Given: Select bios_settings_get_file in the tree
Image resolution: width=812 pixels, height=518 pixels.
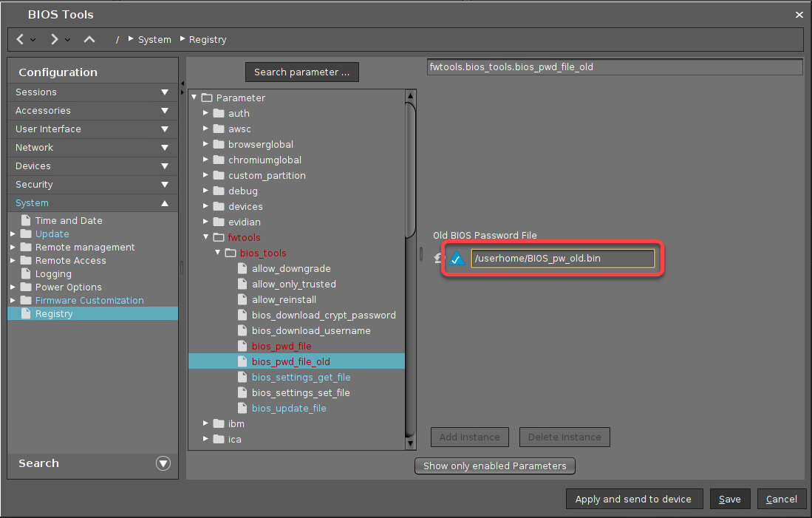Looking at the screenshot, I should tap(301, 378).
